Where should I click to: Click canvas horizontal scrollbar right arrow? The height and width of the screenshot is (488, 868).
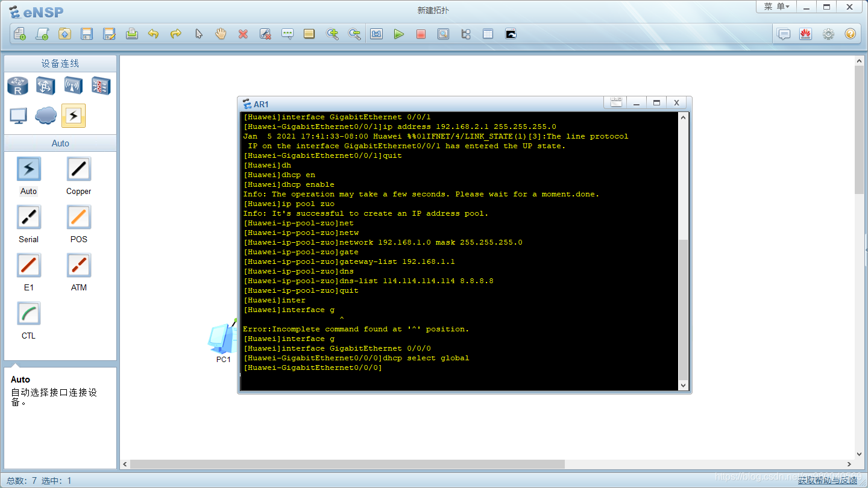click(x=849, y=465)
